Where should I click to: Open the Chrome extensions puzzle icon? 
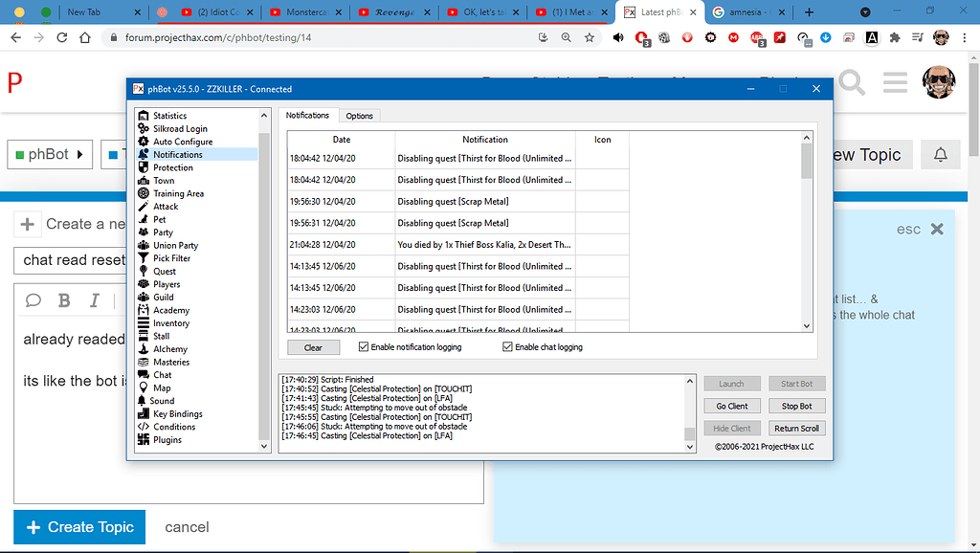tap(895, 37)
